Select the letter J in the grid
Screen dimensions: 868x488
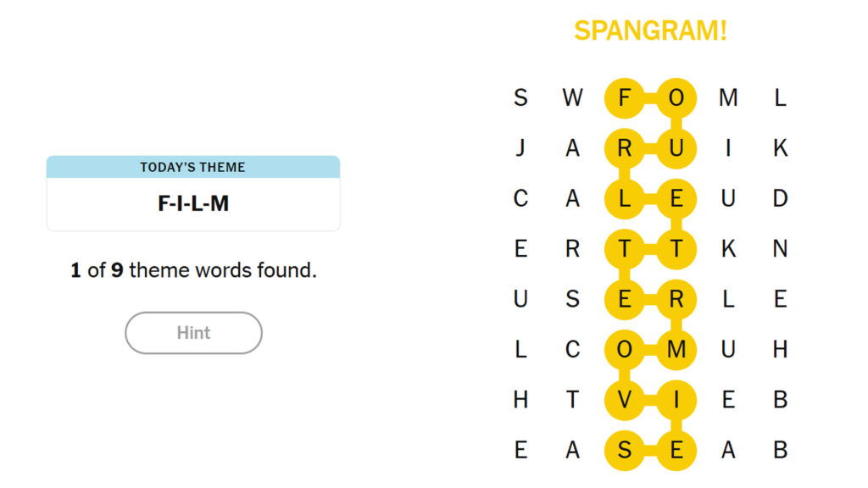521,148
